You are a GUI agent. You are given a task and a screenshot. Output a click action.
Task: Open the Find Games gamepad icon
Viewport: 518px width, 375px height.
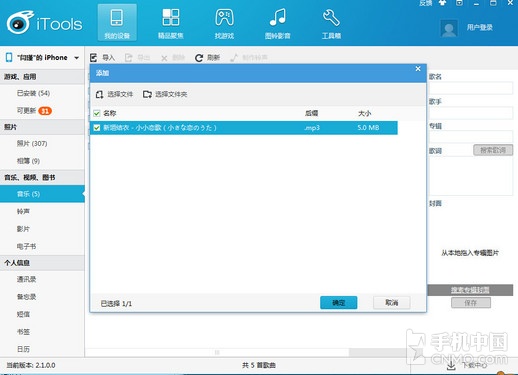(x=224, y=17)
